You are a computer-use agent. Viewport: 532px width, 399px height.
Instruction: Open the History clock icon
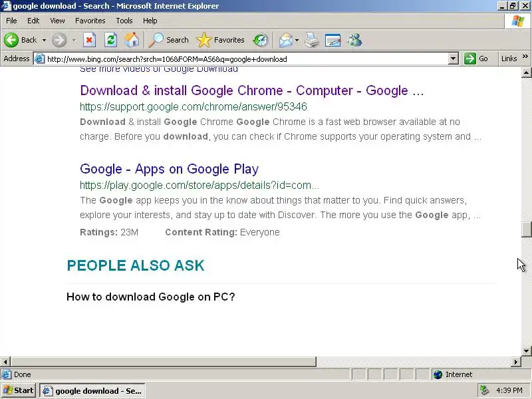click(261, 40)
